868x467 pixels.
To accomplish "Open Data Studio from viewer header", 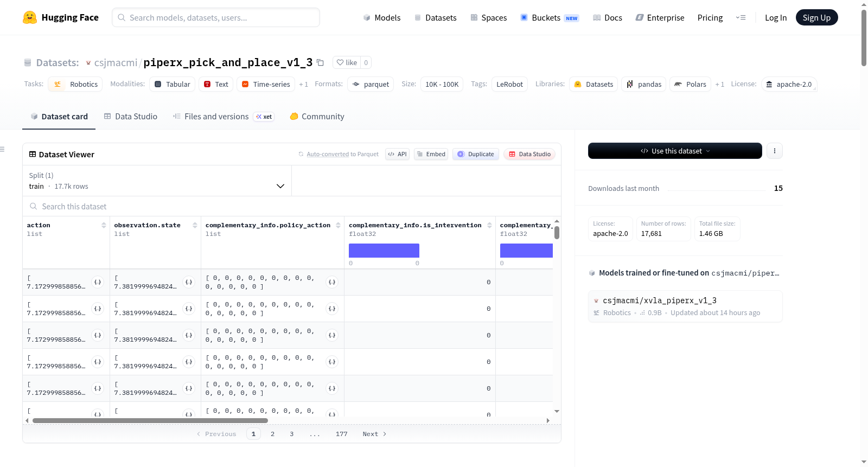I will point(529,154).
